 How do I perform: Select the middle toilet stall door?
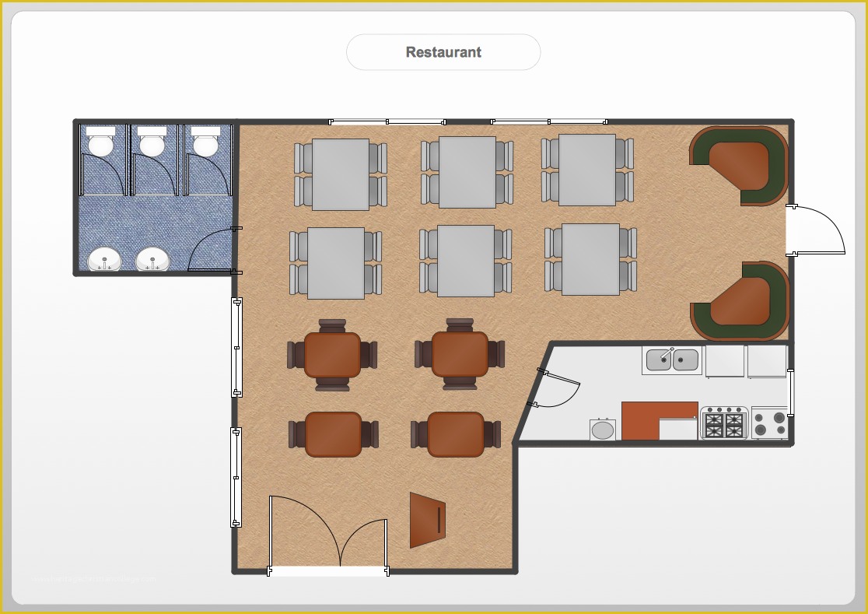point(155,174)
